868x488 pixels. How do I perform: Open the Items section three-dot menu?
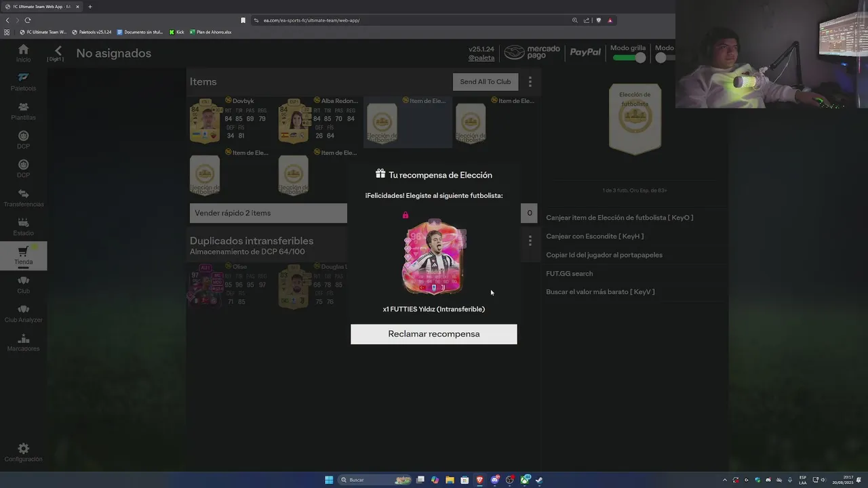(530, 82)
